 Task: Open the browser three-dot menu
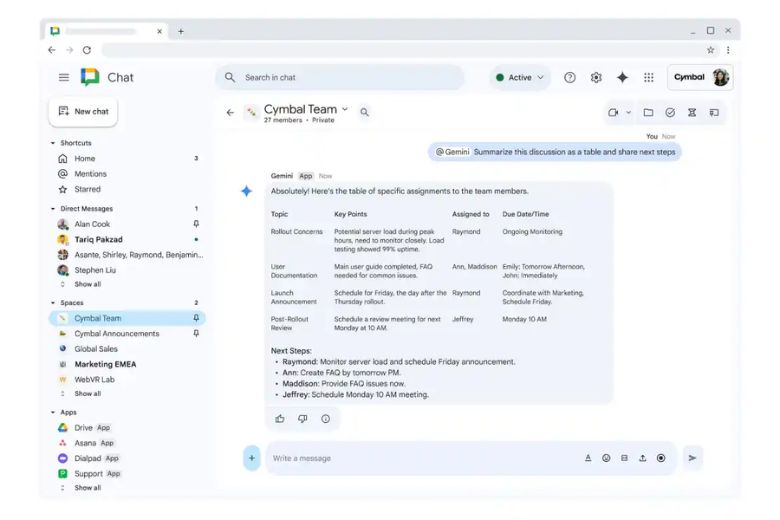point(728,50)
